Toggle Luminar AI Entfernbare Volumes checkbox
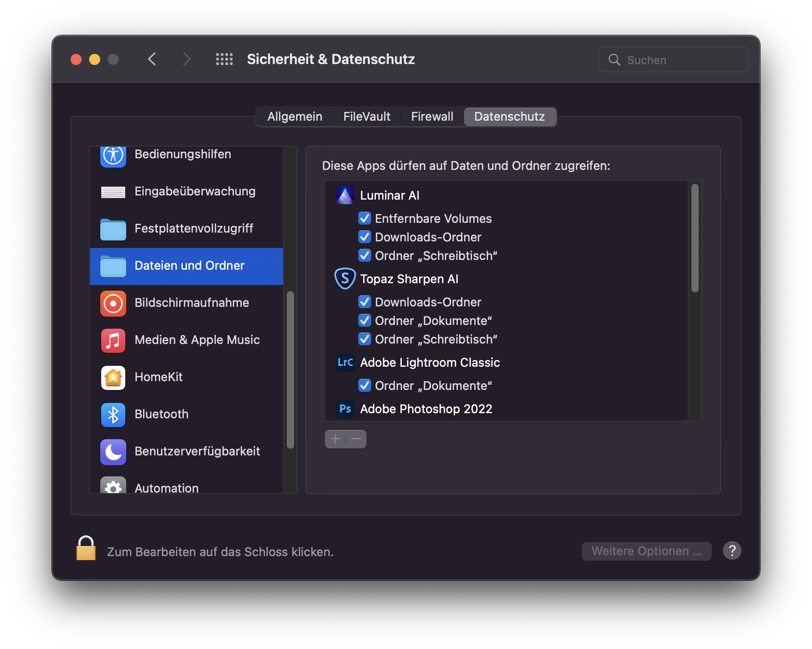Image resolution: width=812 pixels, height=649 pixels. tap(365, 218)
